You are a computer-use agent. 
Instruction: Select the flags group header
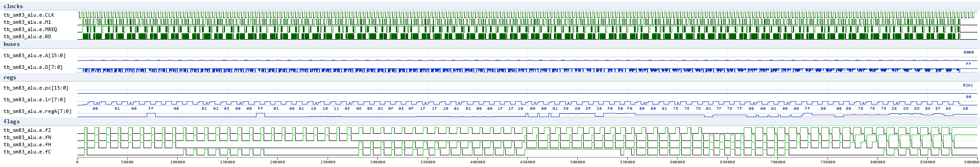12,122
